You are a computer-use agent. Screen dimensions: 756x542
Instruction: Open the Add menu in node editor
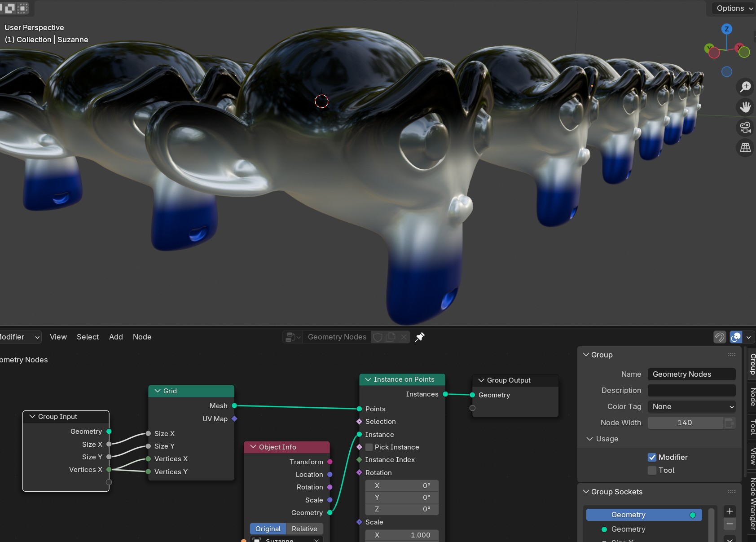click(x=116, y=337)
